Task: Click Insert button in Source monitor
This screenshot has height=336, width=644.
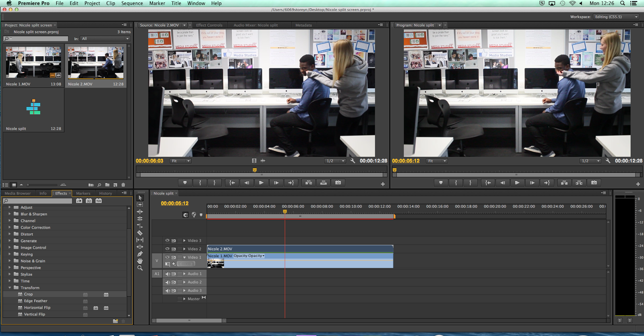Action: (x=309, y=182)
